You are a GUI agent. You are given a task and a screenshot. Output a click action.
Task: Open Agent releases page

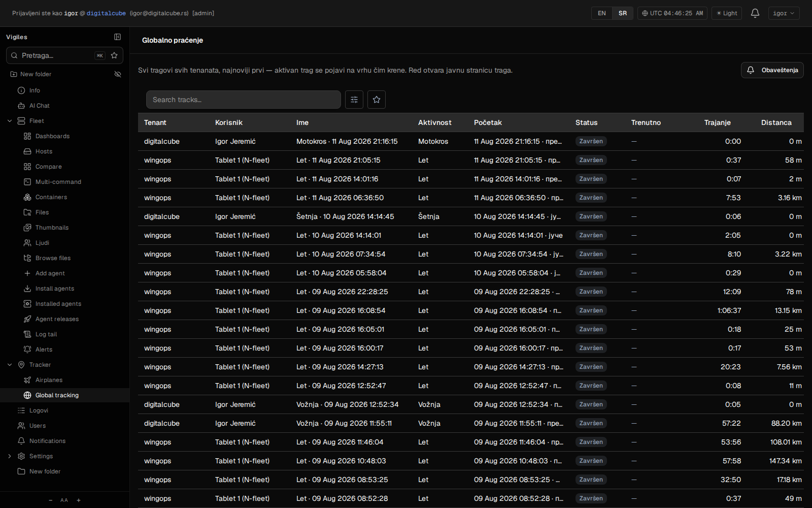point(57,319)
